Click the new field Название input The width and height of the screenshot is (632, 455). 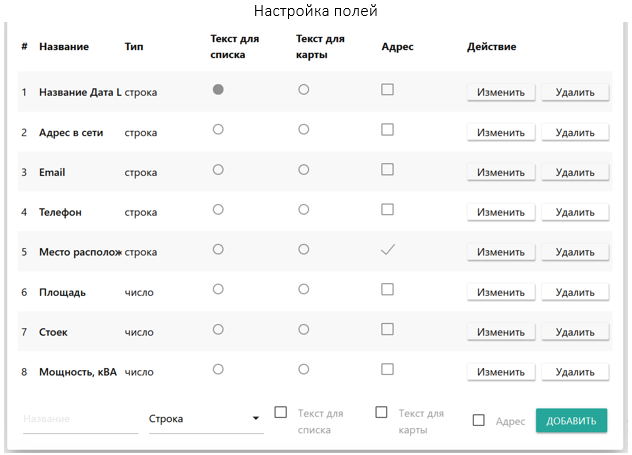[x=80, y=420]
